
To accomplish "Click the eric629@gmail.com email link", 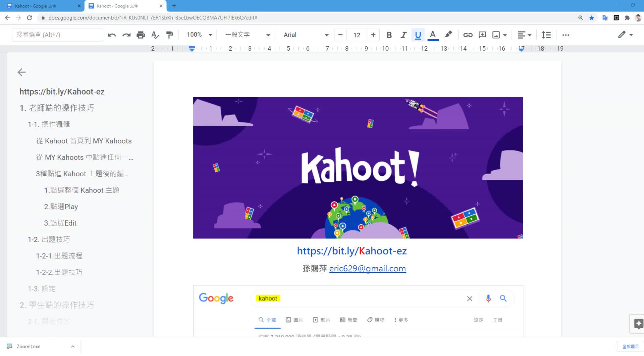I will coord(368,269).
